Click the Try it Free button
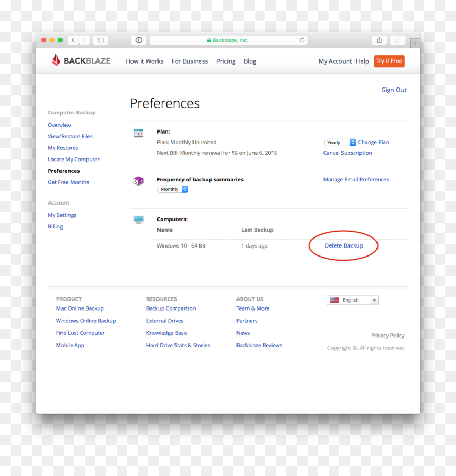The height and width of the screenshot is (476, 456). click(389, 61)
